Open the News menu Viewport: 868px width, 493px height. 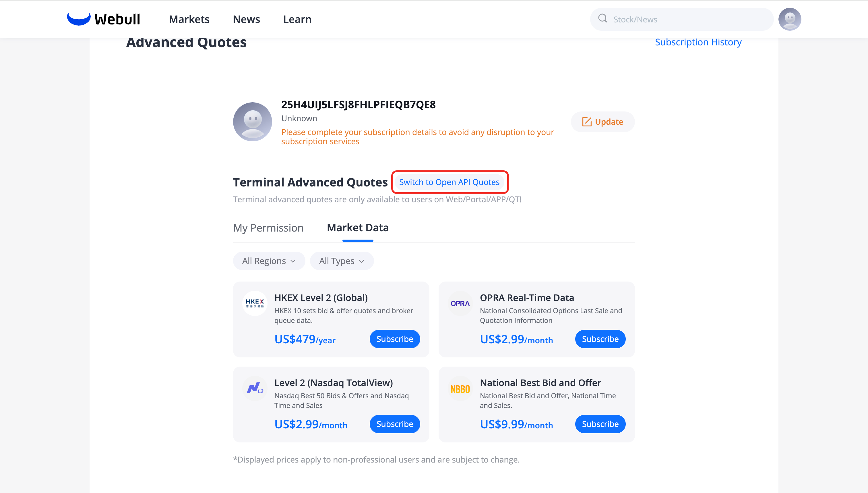click(x=246, y=19)
